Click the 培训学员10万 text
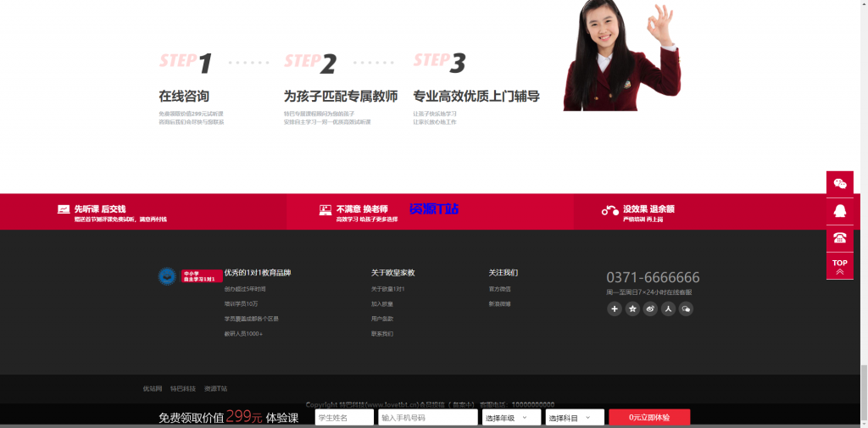Screen dimensions: 868x428 pos(242,304)
